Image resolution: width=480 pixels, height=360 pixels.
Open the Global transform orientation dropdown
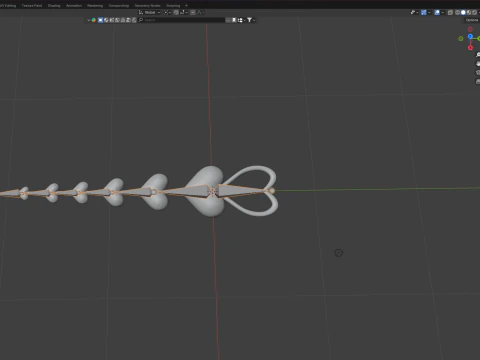(149, 12)
